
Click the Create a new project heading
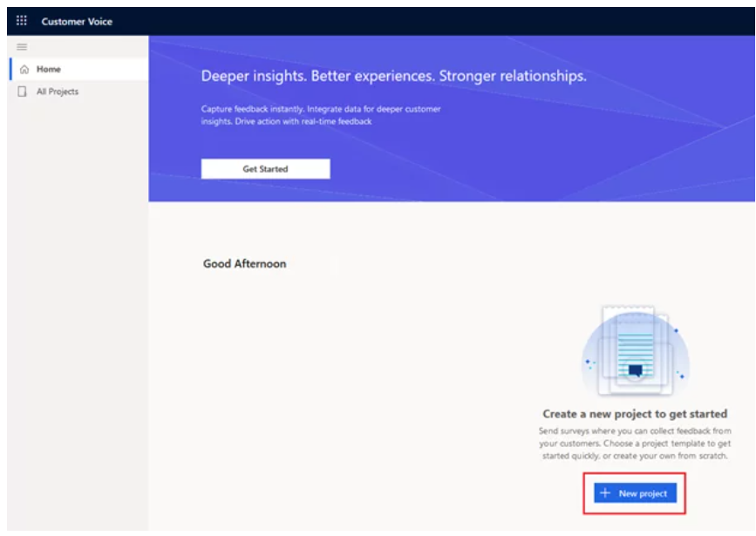pos(635,414)
